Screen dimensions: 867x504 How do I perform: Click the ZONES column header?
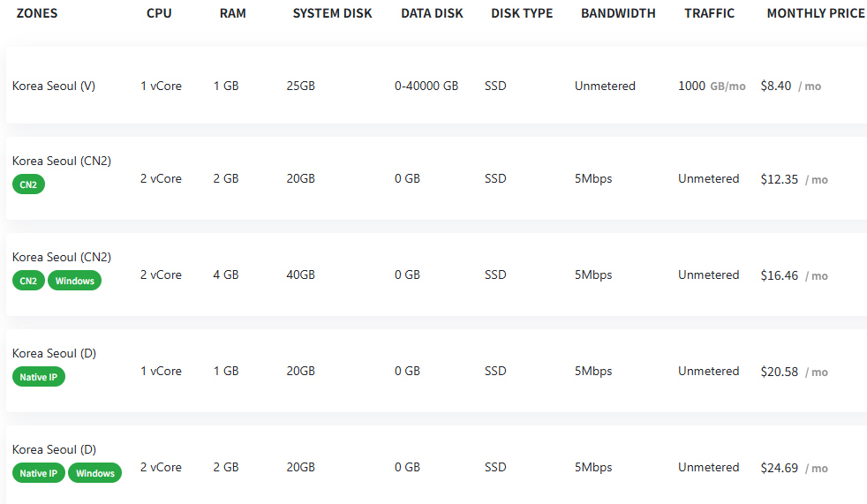point(37,13)
